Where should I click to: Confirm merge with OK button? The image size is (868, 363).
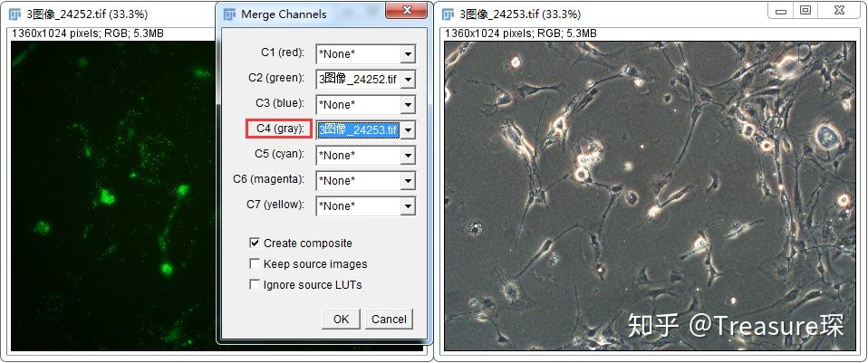341,320
